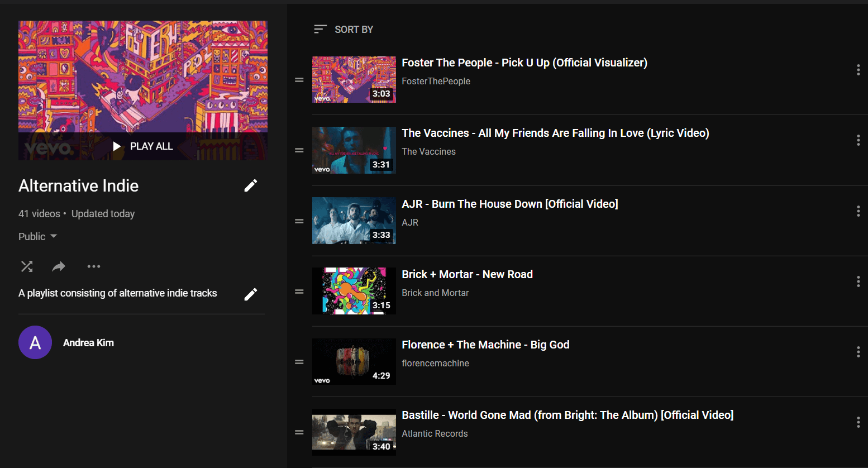Grab the reorder handle for Bastille row
The height and width of the screenshot is (468, 868).
tap(299, 432)
